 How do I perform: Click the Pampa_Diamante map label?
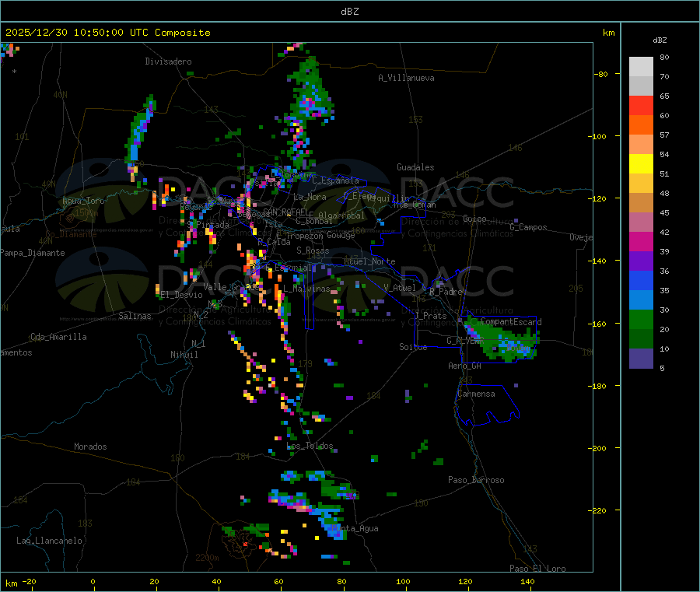[32, 253]
